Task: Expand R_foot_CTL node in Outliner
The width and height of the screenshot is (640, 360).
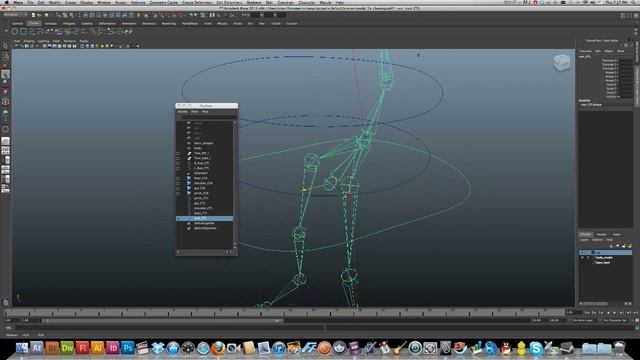Action: click(178, 163)
